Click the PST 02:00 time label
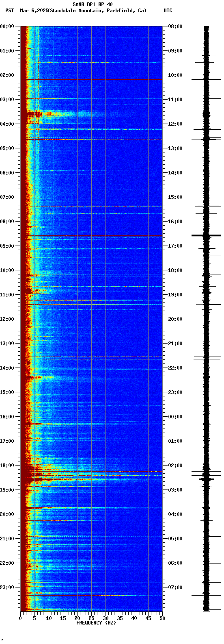The width and height of the screenshot is (224, 644). click(x=7, y=75)
